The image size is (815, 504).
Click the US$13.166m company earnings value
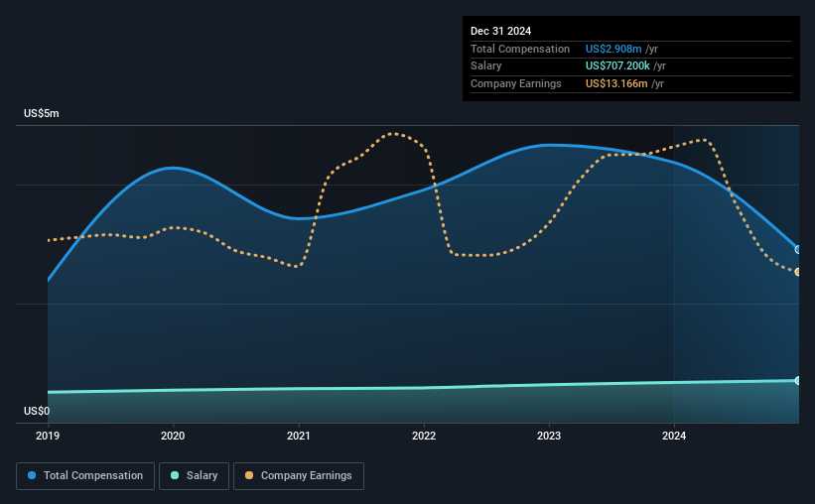tap(616, 83)
